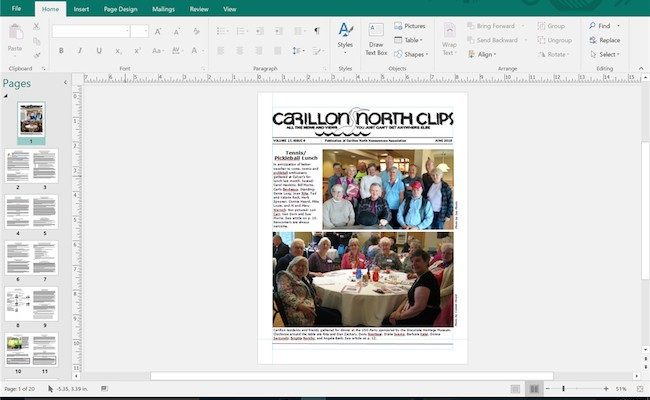Click the Increase Indent icon
Viewport: 650px width, 400px height.
(279, 31)
